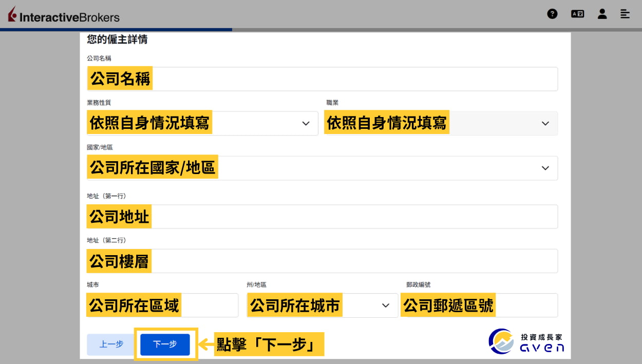The width and height of the screenshot is (642, 364).
Task: Open the user account profile icon
Action: click(x=602, y=14)
